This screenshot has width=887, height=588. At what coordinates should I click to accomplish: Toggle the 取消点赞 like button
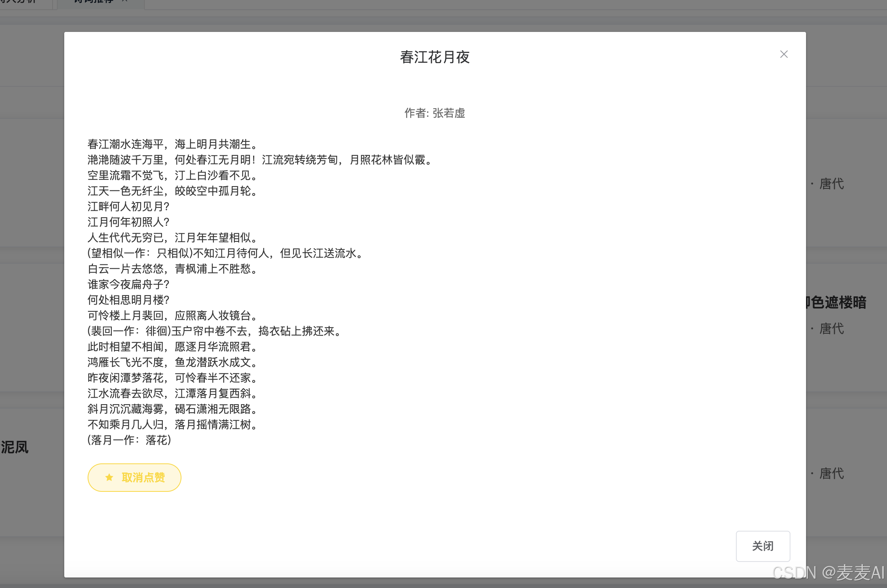134,477
